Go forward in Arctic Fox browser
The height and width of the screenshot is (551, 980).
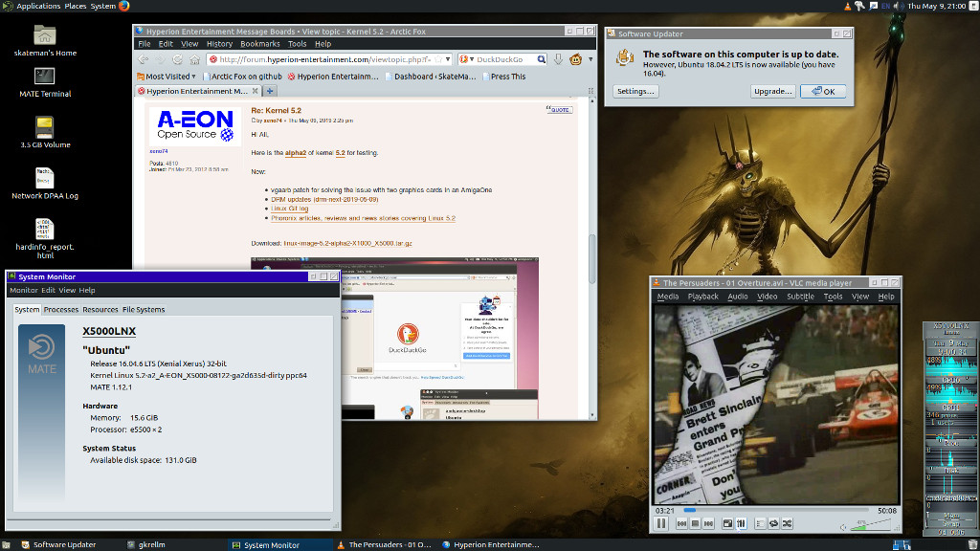click(161, 59)
